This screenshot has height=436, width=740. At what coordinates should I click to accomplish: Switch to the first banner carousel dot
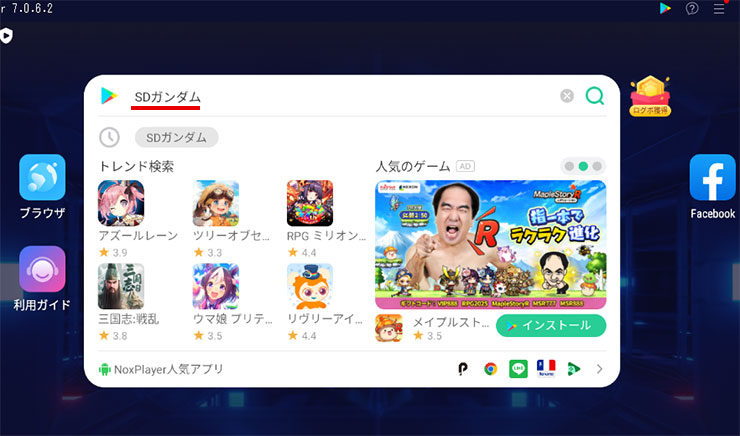(x=569, y=166)
